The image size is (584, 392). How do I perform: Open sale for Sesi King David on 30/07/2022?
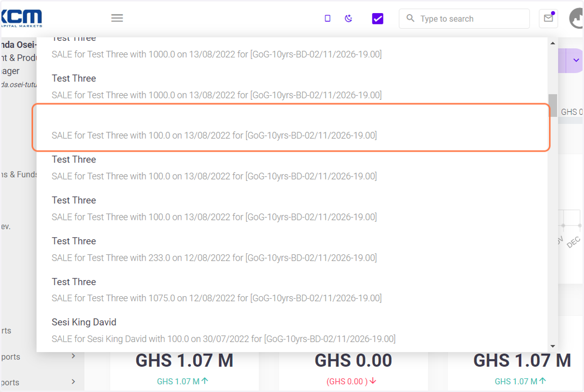click(223, 339)
